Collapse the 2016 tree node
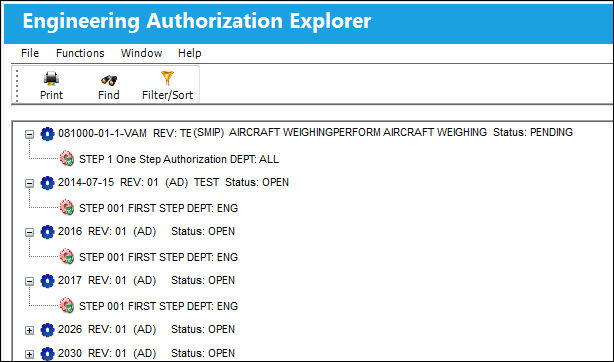Screen dimensions: 614x362 (29, 232)
